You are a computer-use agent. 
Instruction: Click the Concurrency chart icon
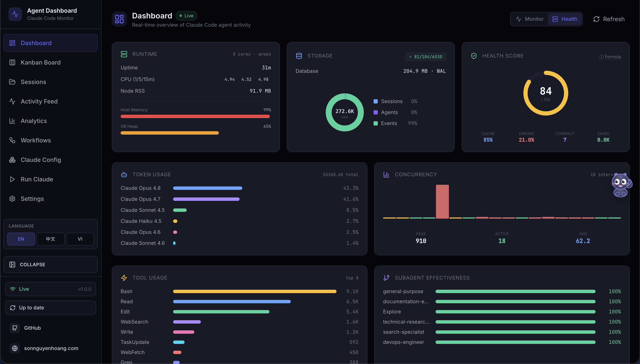(386, 175)
